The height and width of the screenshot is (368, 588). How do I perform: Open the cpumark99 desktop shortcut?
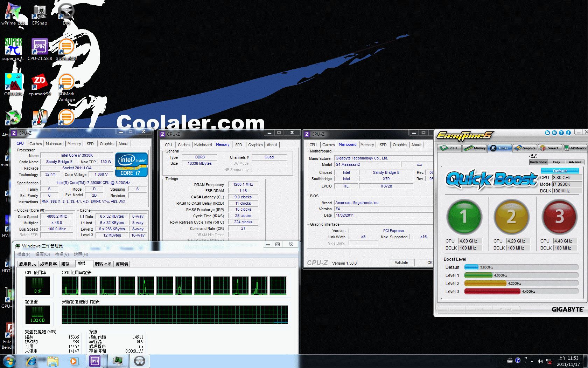40,84
